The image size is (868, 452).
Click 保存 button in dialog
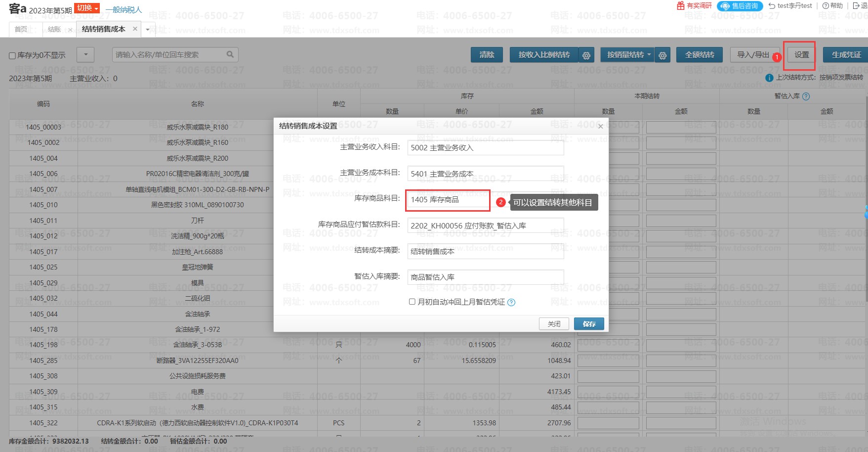[x=589, y=324]
